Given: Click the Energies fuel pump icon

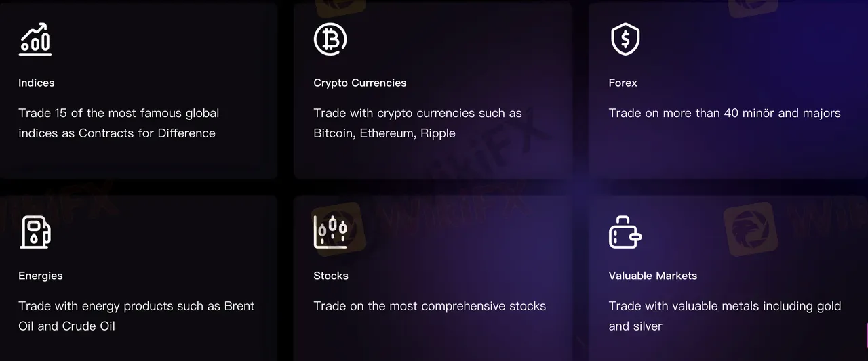Looking at the screenshot, I should pos(35,232).
